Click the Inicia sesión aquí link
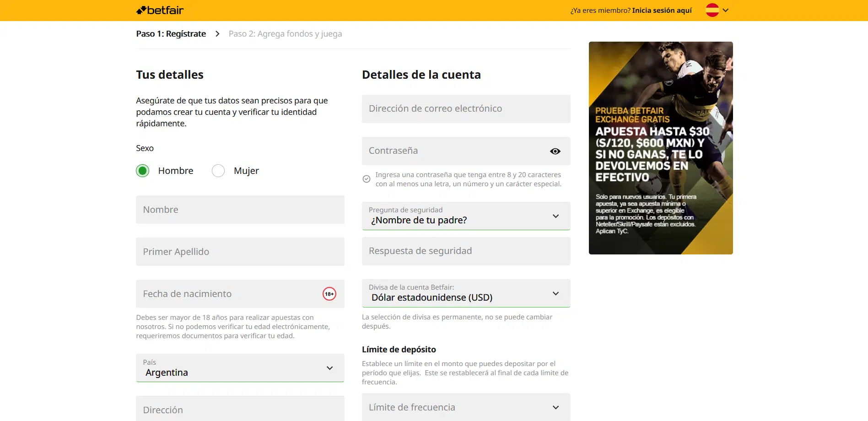This screenshot has height=421, width=868. coord(662,10)
